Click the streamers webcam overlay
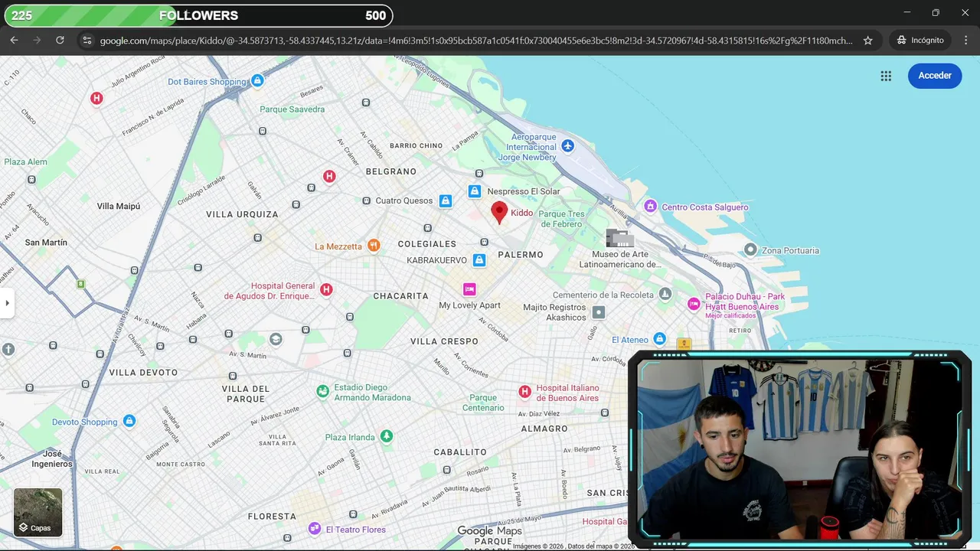 800,449
